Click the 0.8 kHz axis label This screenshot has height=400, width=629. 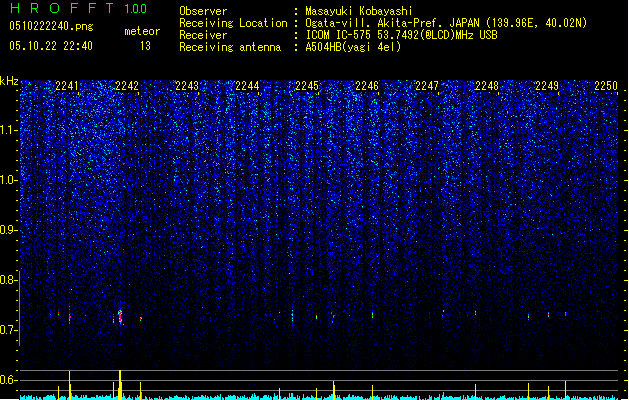point(7,280)
